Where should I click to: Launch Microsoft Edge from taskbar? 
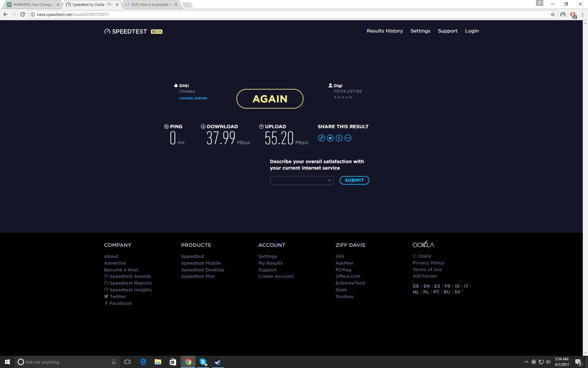click(143, 362)
